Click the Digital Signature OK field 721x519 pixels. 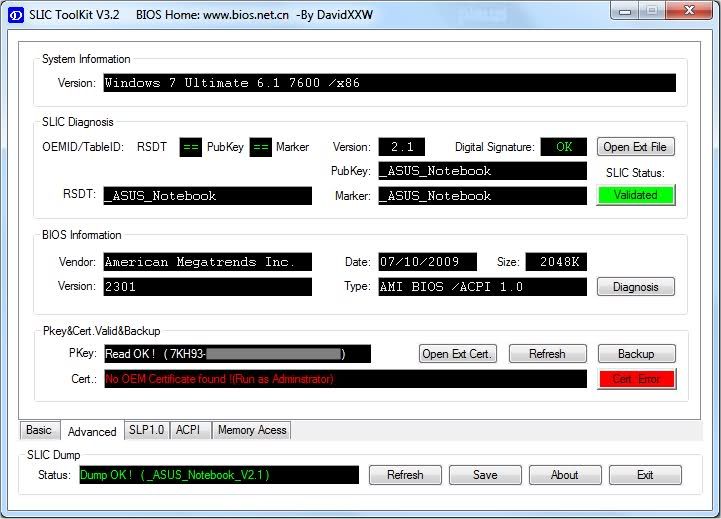[564, 147]
